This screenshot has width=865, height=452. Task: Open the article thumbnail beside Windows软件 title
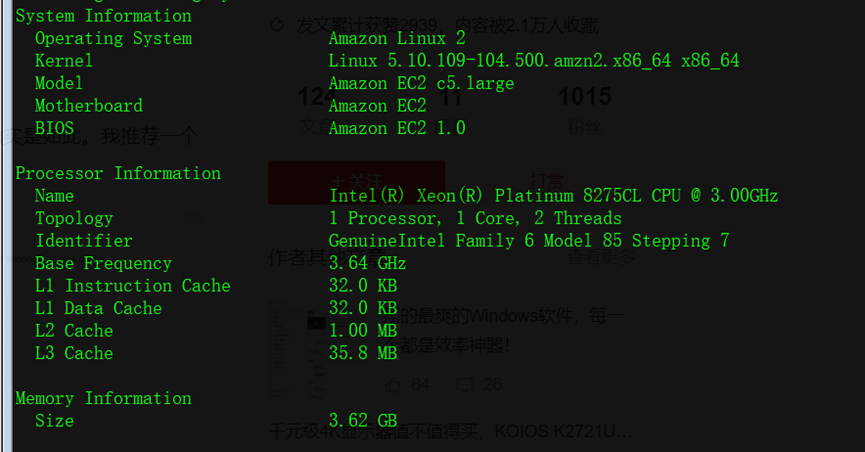(x=297, y=350)
